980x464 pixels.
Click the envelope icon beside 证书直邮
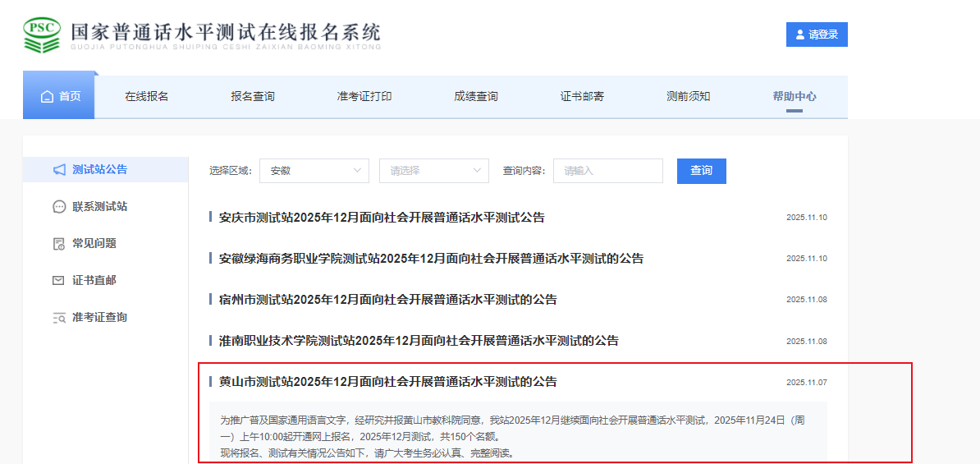coord(59,281)
